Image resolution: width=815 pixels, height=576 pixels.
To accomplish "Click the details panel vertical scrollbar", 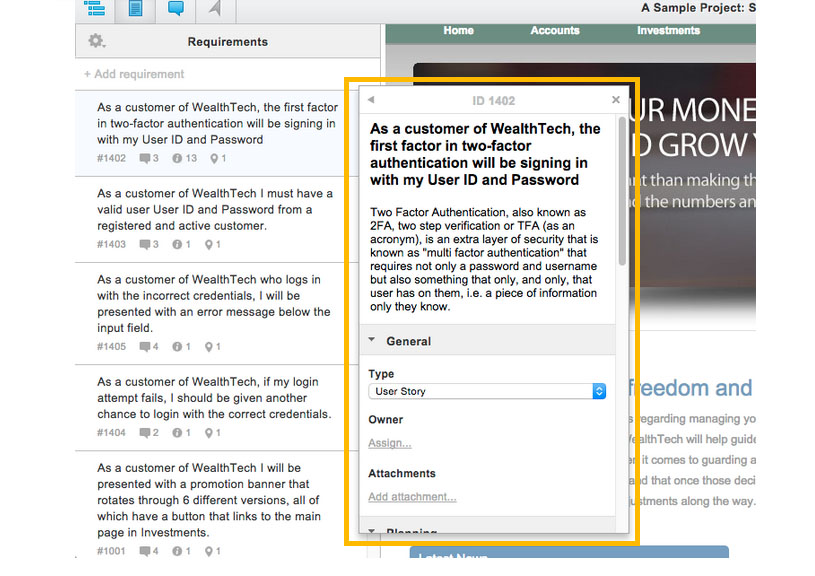I will (622, 191).
